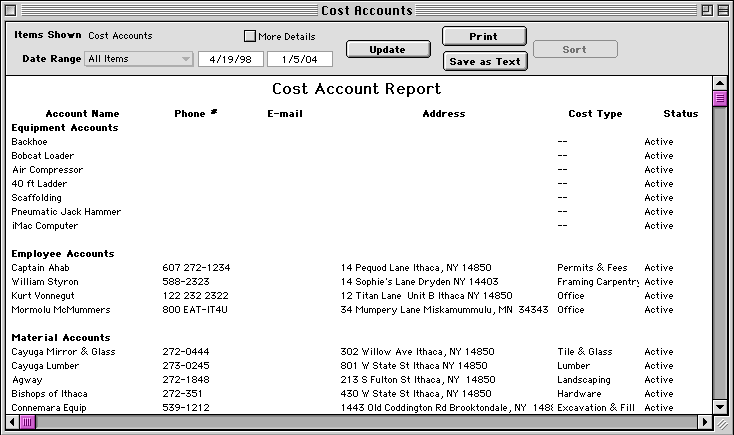This screenshot has height=435, width=734.
Task: Click the end date field 1/5/04
Action: (299, 59)
